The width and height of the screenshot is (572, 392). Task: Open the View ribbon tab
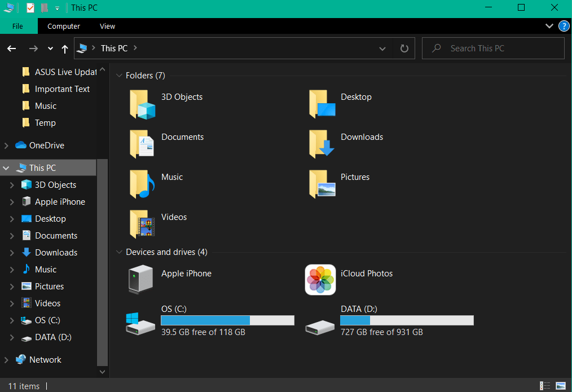pos(107,27)
